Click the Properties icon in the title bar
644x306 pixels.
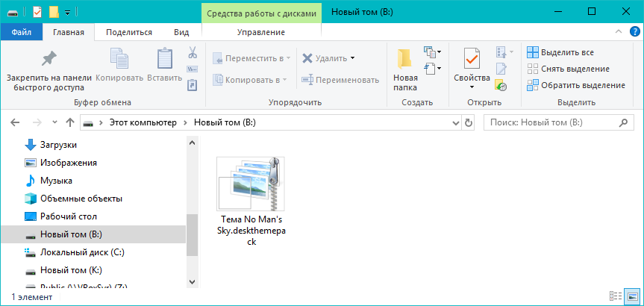tap(37, 12)
